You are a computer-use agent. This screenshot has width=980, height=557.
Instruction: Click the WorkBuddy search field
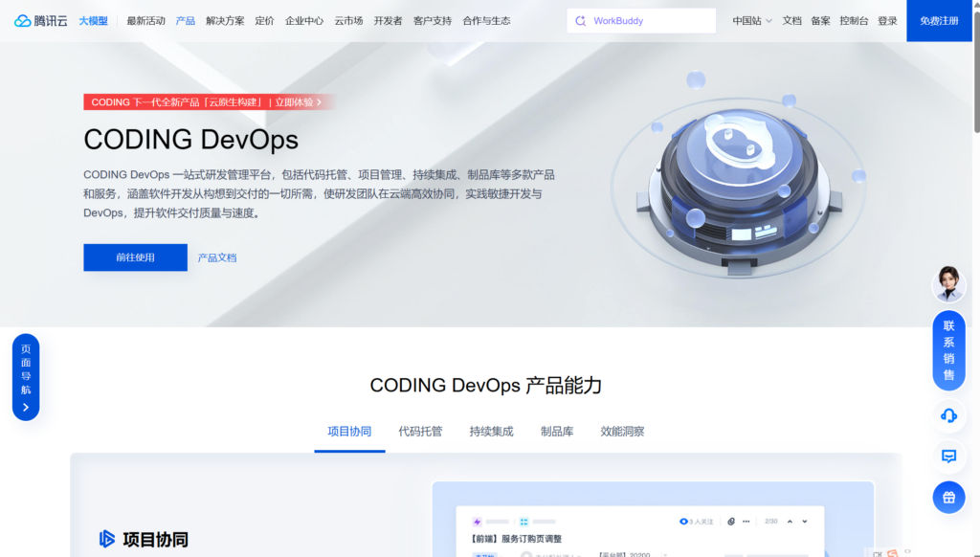tap(641, 21)
